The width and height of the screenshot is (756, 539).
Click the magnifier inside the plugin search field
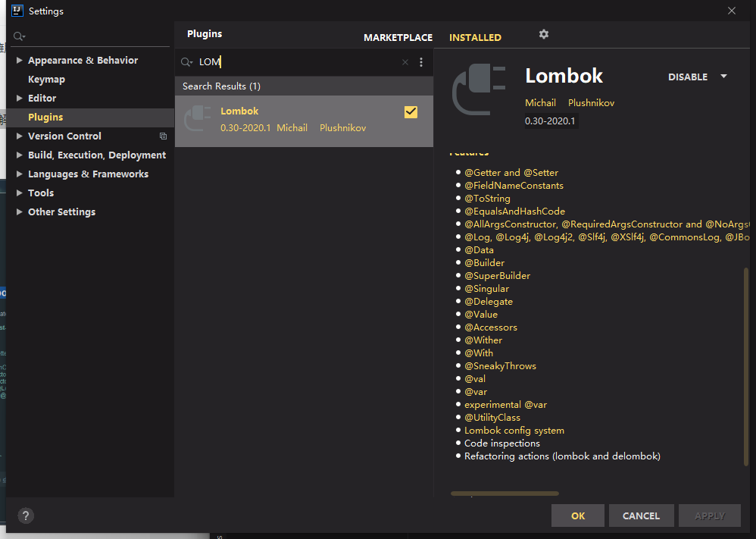point(186,61)
